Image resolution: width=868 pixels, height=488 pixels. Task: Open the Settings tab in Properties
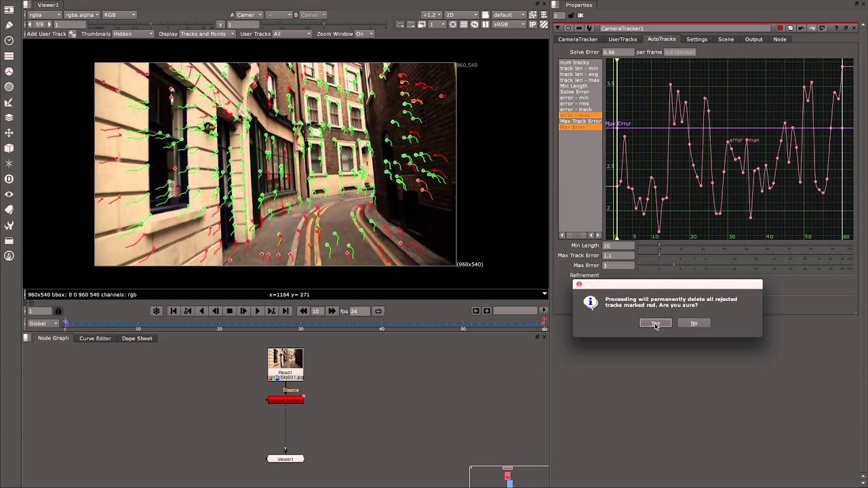pyautogui.click(x=696, y=39)
